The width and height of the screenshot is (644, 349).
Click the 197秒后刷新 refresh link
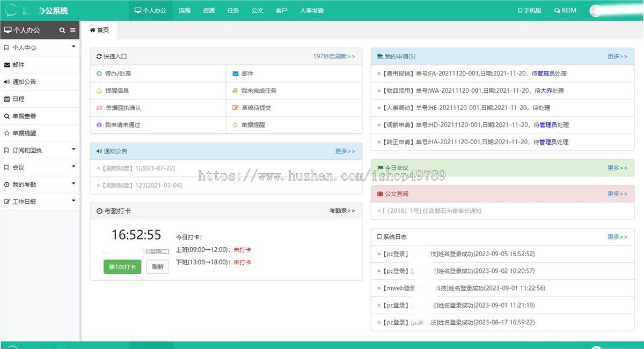[x=334, y=56]
